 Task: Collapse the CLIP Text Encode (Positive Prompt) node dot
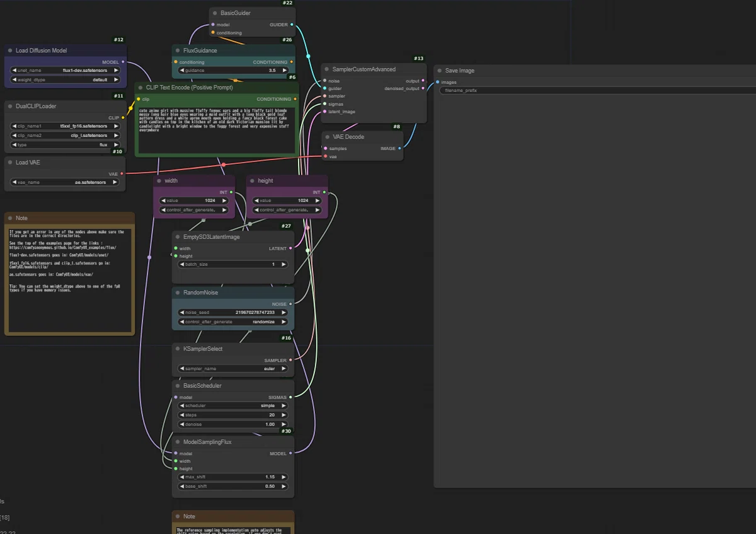(x=140, y=88)
